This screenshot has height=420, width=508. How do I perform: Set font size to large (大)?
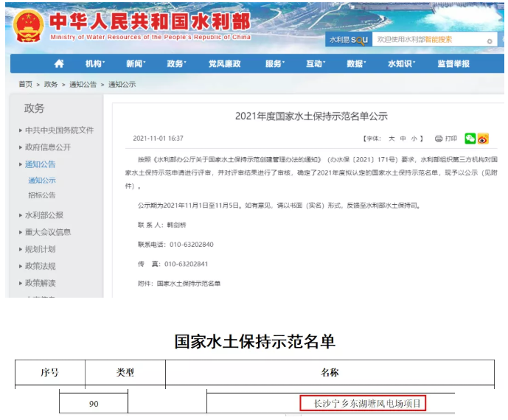(392, 139)
